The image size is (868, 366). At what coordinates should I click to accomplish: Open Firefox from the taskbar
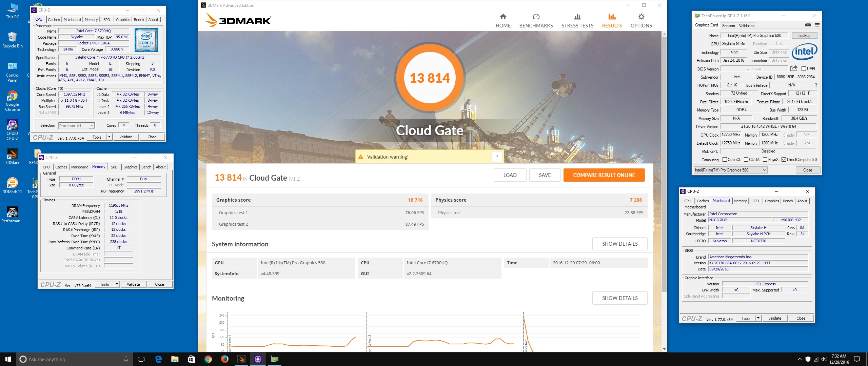pyautogui.click(x=224, y=359)
